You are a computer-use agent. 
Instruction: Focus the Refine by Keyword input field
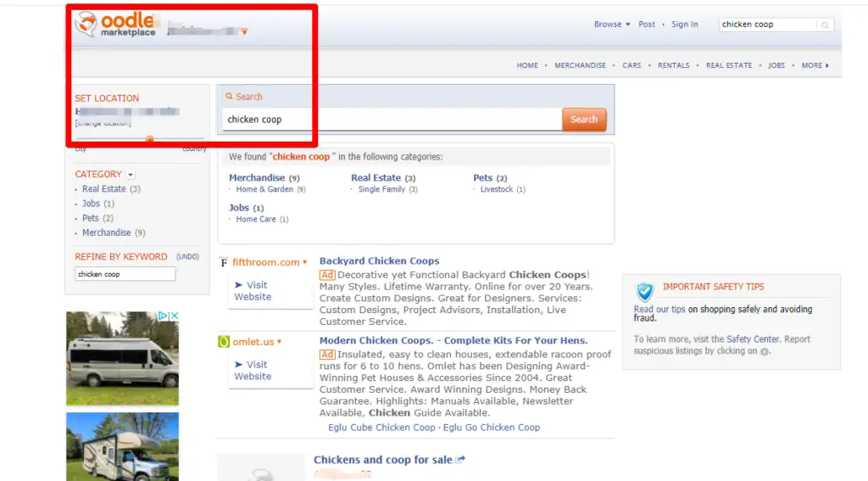click(125, 274)
